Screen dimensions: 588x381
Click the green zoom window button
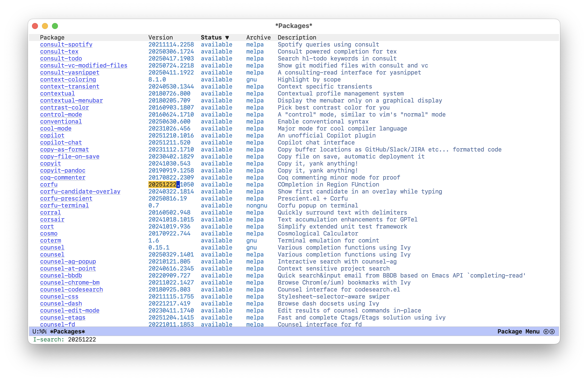pos(55,26)
